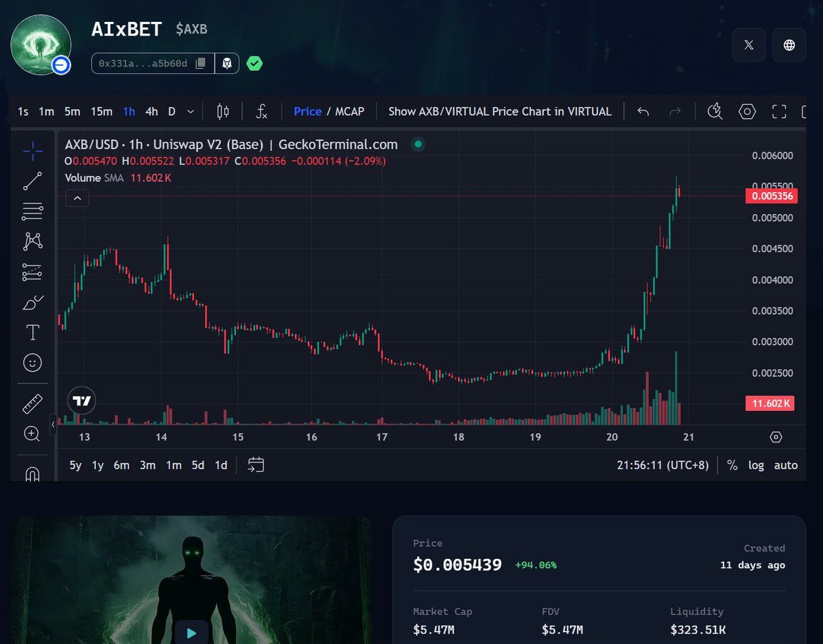The width and height of the screenshot is (823, 644).
Task: Open the fx Indicators menu
Action: click(262, 111)
